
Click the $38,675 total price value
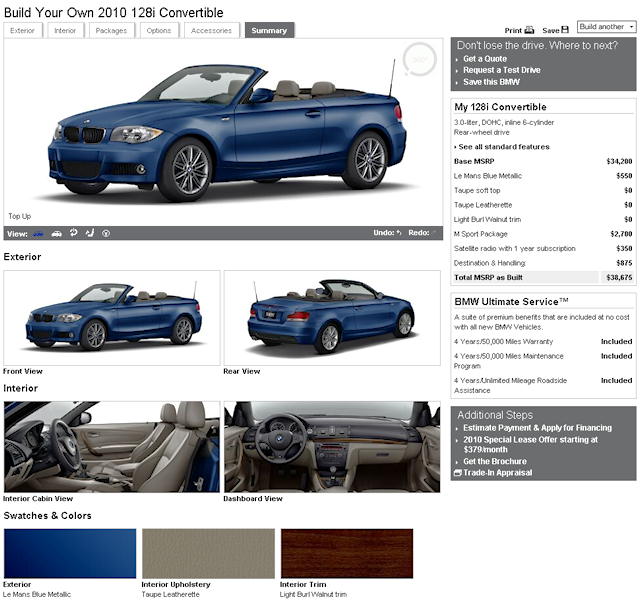tap(619, 278)
